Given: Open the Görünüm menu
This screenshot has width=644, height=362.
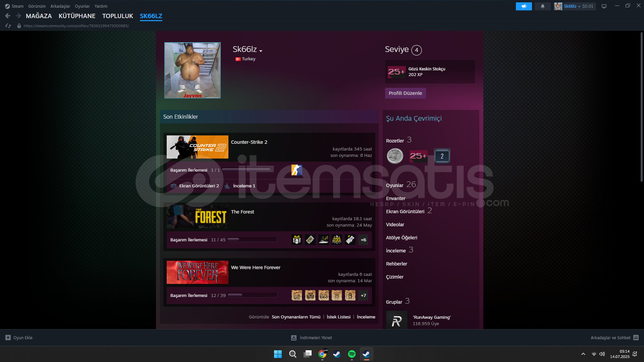Looking at the screenshot, I should [x=37, y=6].
